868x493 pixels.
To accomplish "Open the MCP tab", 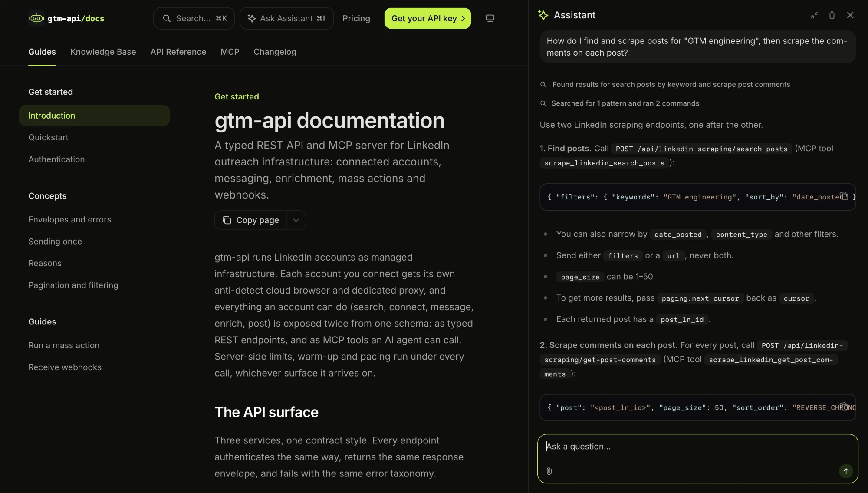I will [230, 52].
